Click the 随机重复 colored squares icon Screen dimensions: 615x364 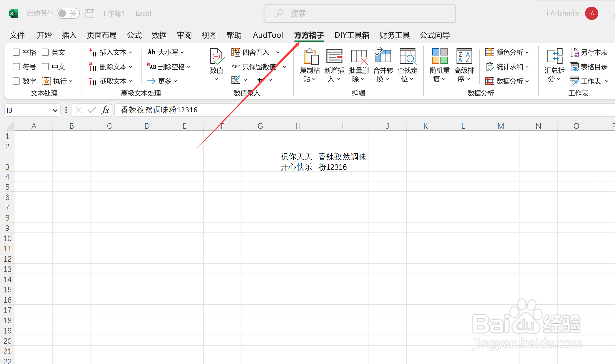440,56
